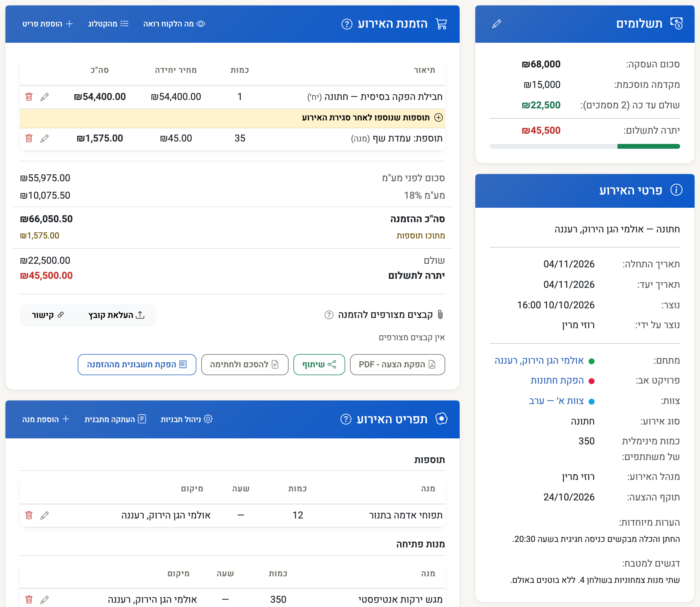Click help icon beside קבצים מצורפים להזמנה

329,315
